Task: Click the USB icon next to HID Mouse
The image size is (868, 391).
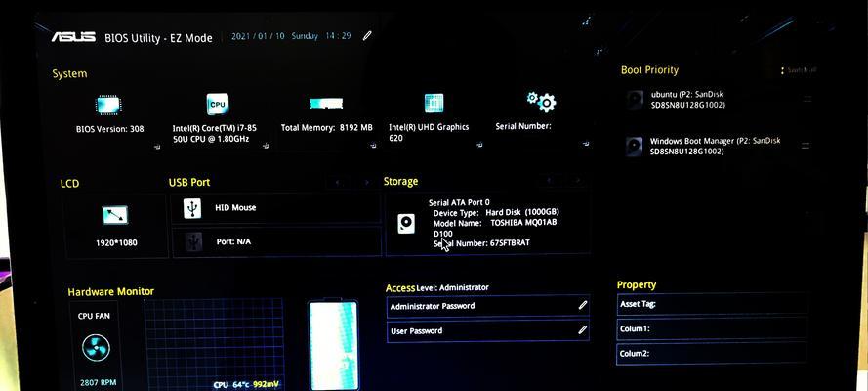Action: pyautogui.click(x=192, y=208)
